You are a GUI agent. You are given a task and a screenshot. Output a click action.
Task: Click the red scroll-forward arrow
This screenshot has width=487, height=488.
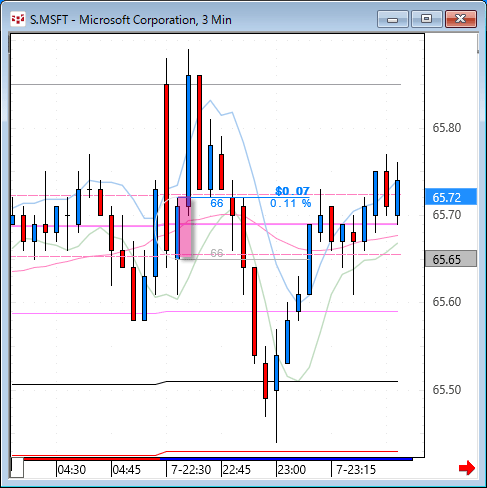pyautogui.click(x=467, y=468)
